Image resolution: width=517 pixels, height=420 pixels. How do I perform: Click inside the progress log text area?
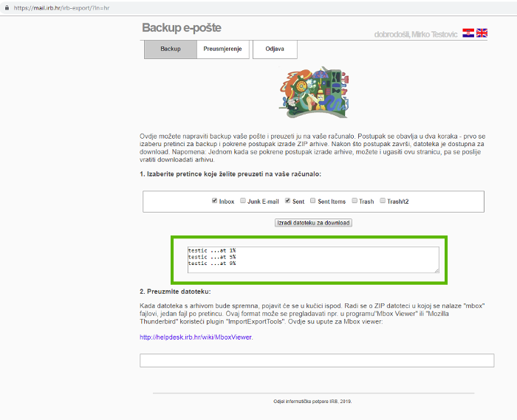313,260
